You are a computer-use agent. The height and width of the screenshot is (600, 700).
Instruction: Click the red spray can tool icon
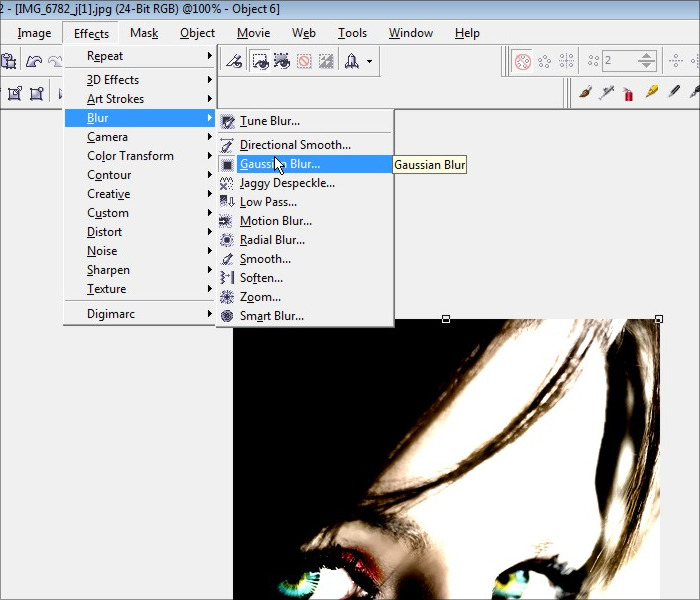[629, 93]
